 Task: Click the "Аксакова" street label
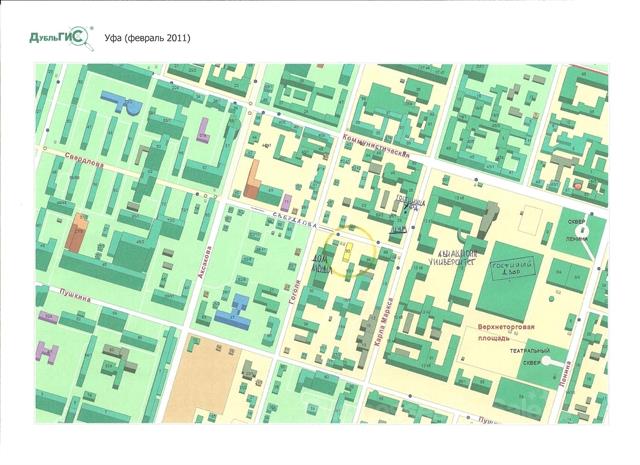point(207,263)
